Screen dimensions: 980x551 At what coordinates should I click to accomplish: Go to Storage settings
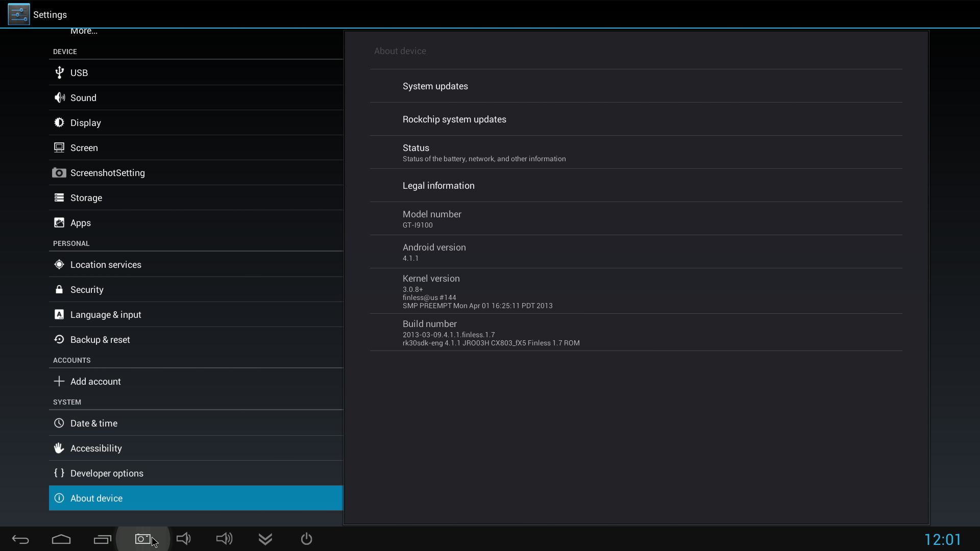tap(196, 197)
